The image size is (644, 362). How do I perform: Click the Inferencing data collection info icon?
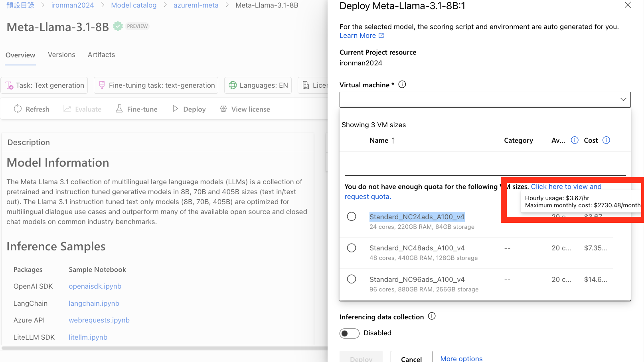click(432, 316)
